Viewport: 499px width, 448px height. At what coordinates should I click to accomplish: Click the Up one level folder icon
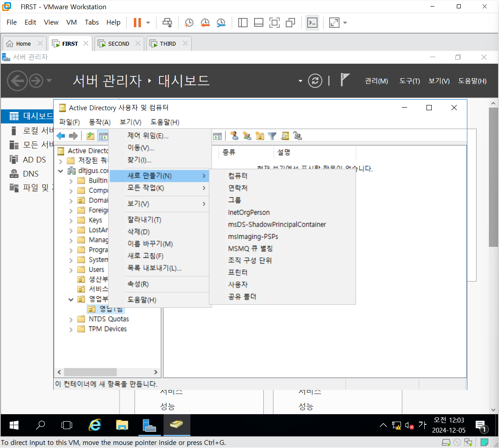pos(91,136)
